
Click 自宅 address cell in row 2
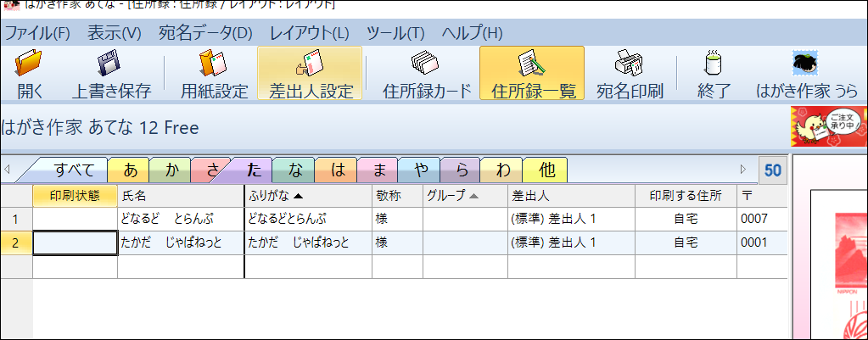686,242
